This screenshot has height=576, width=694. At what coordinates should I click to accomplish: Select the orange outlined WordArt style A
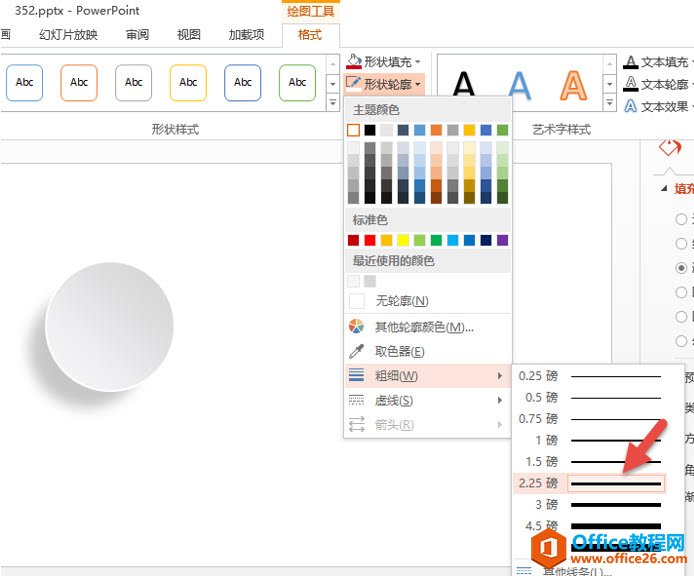573,87
